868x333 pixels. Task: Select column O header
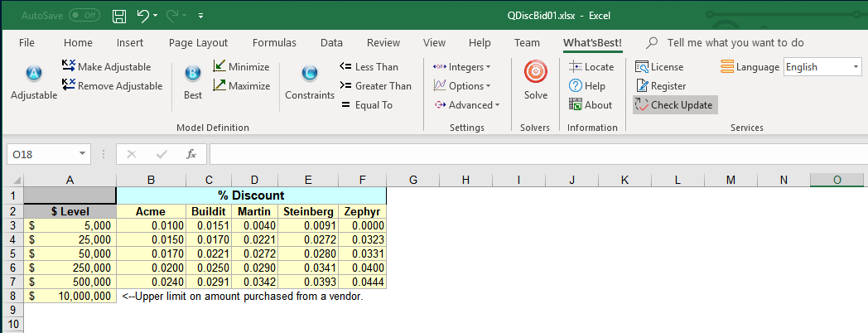click(x=837, y=180)
